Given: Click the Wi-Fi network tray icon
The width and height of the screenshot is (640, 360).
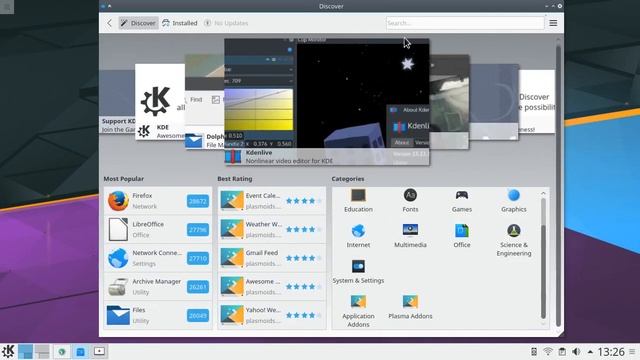Looking at the screenshot, I should coord(548,351).
